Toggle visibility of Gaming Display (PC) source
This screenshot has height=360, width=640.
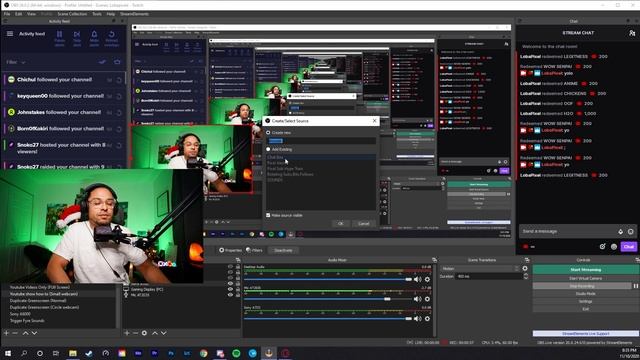click(x=231, y=289)
